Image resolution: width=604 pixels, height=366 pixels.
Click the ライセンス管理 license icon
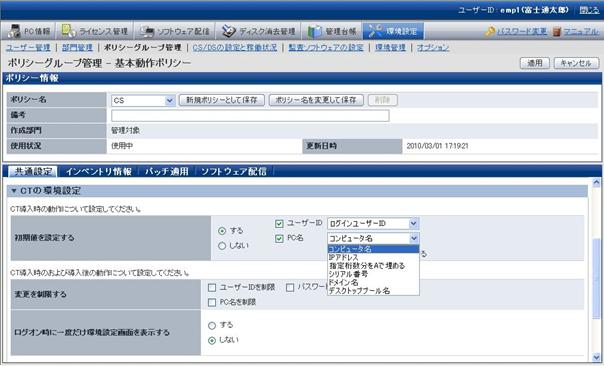[69, 31]
